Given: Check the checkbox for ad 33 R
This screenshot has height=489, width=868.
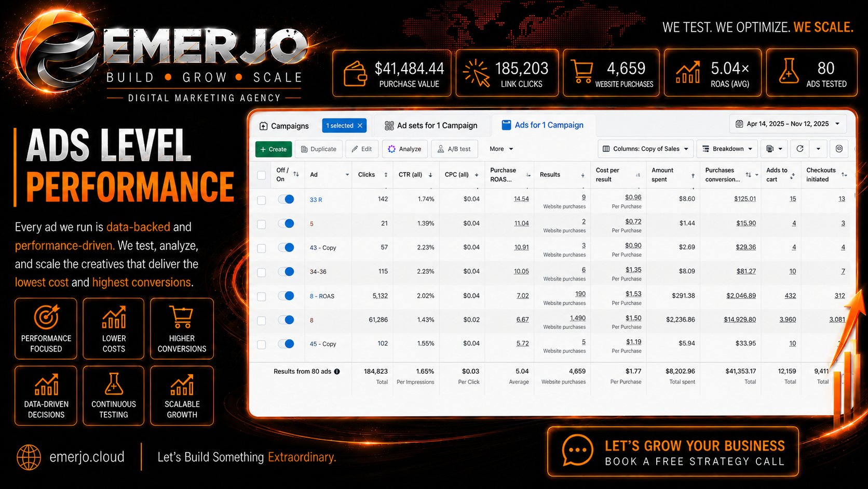Looking at the screenshot, I should [x=262, y=200].
